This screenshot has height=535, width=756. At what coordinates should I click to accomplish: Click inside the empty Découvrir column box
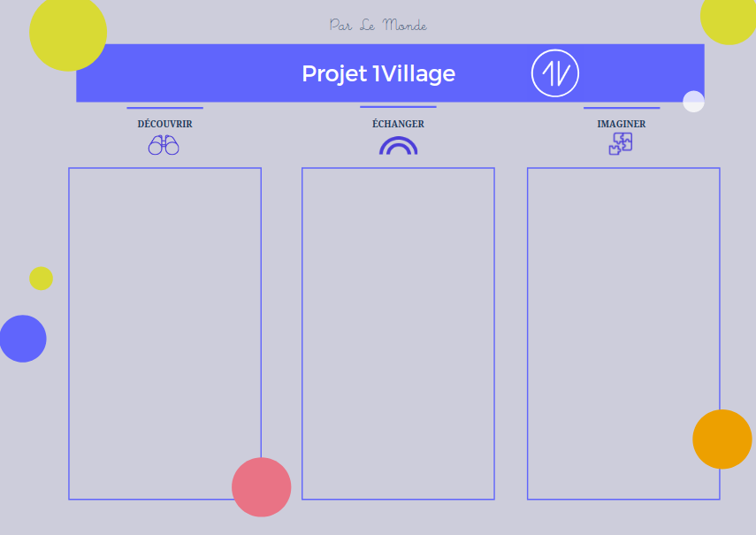[x=164, y=333]
